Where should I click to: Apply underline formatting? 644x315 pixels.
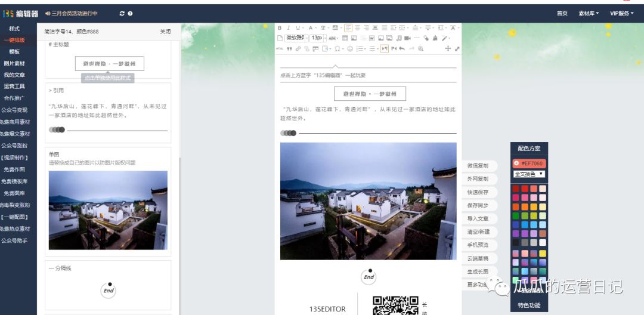298,28
